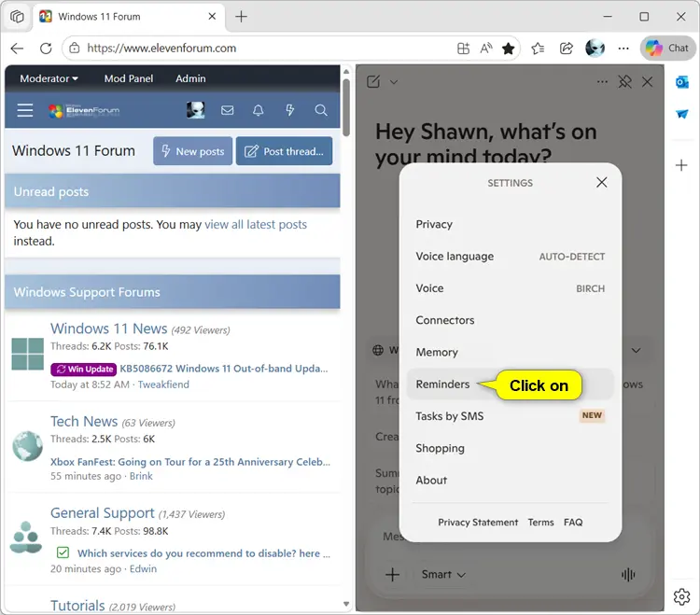The height and width of the screenshot is (615, 700).
Task: Open the FAQ link
Action: [x=573, y=523]
